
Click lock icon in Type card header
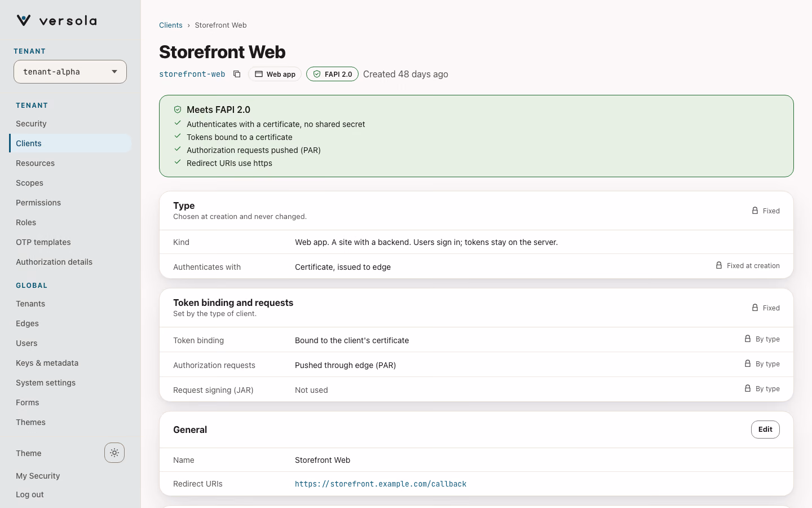tap(755, 211)
